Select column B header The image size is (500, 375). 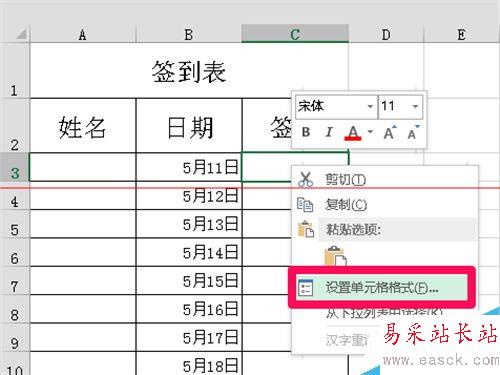click(x=189, y=34)
